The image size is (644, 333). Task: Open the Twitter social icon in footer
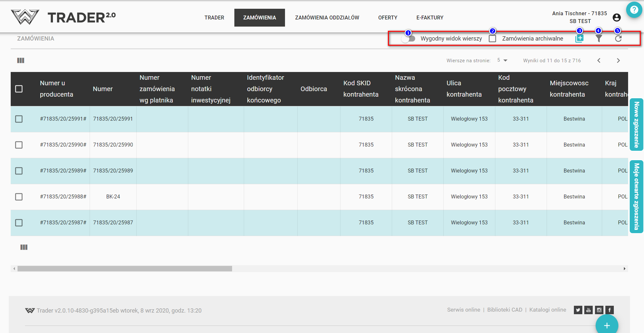pos(578,310)
